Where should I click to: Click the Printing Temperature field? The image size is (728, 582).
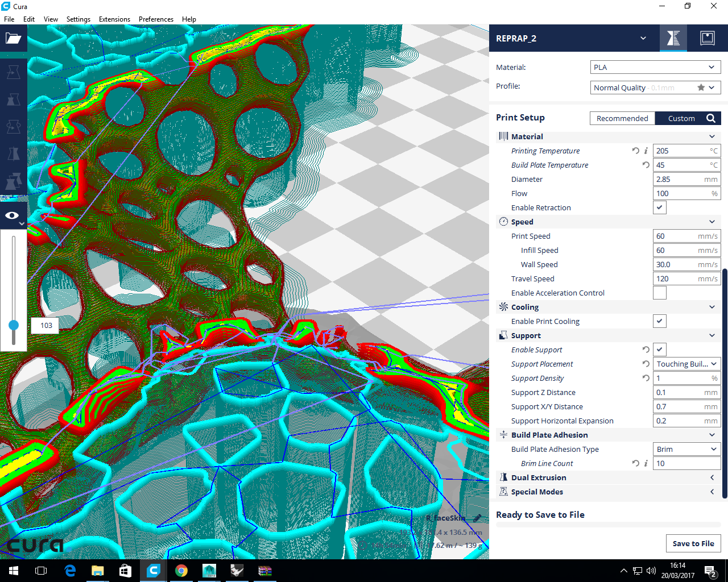(687, 151)
